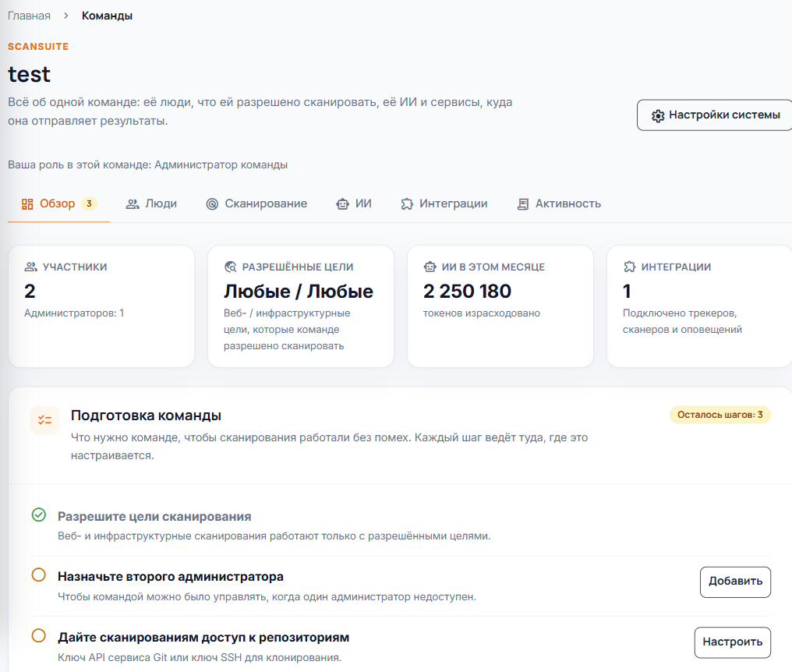The height and width of the screenshot is (672, 792).
Task: Click the green check for Разрешите цели сканирования
Action: [x=39, y=515]
